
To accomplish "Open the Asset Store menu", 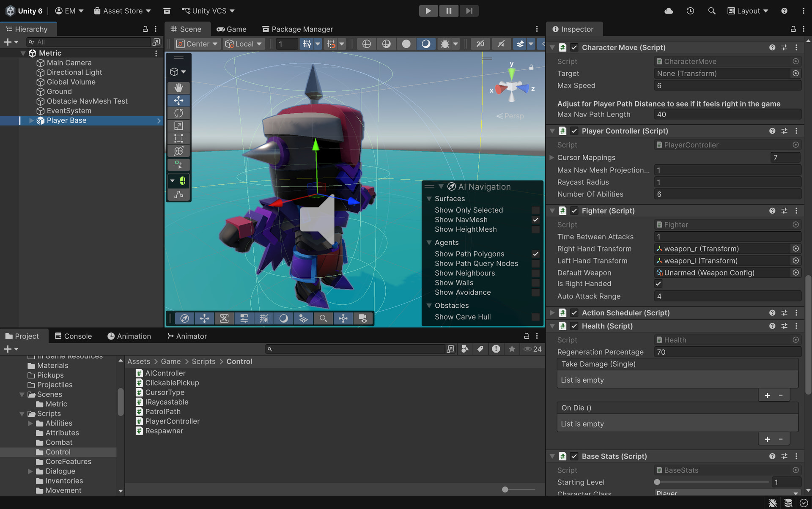I will [122, 11].
